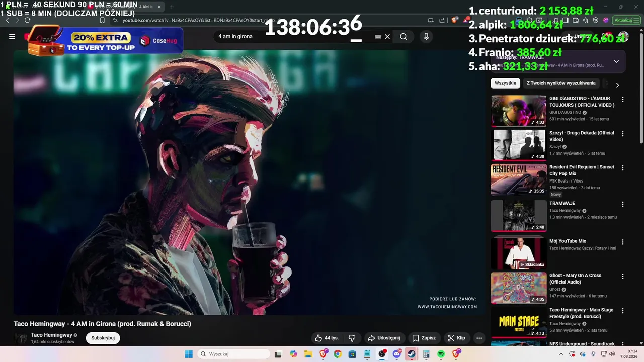Open a new browser tab with plus
Viewport: 644px width, 362px height.
(172, 7)
